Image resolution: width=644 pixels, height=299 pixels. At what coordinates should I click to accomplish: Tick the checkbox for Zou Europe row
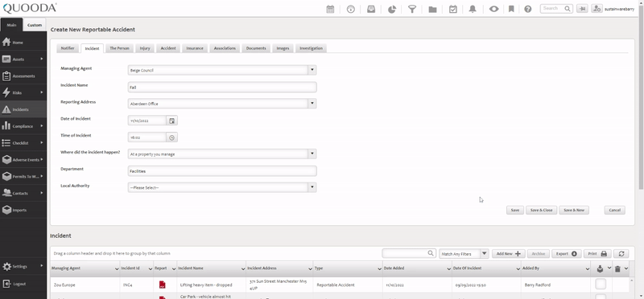tap(601, 284)
